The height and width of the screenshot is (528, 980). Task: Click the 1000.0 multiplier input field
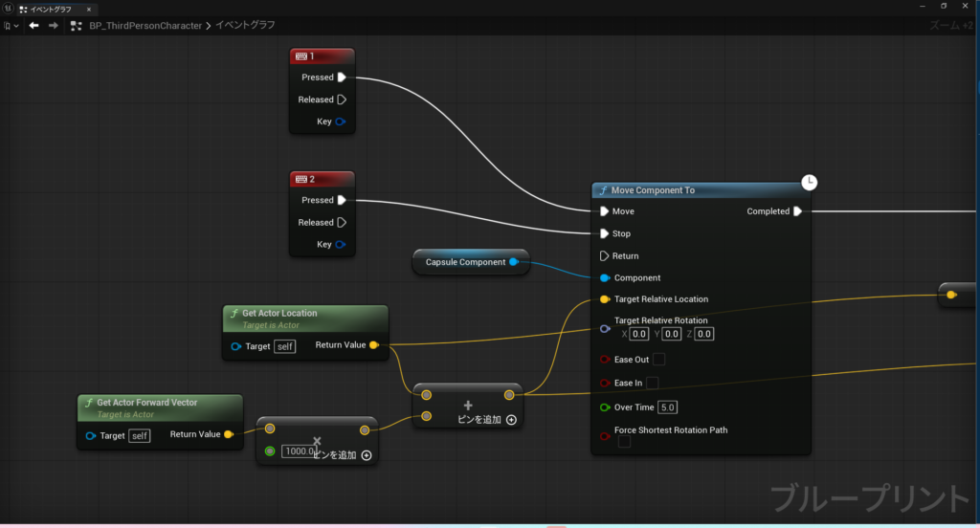pos(299,451)
